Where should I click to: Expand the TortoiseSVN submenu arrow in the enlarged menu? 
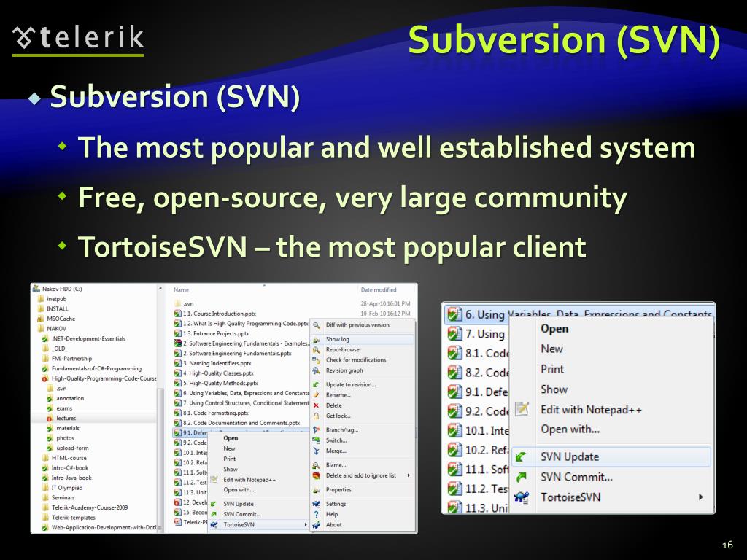click(x=701, y=497)
